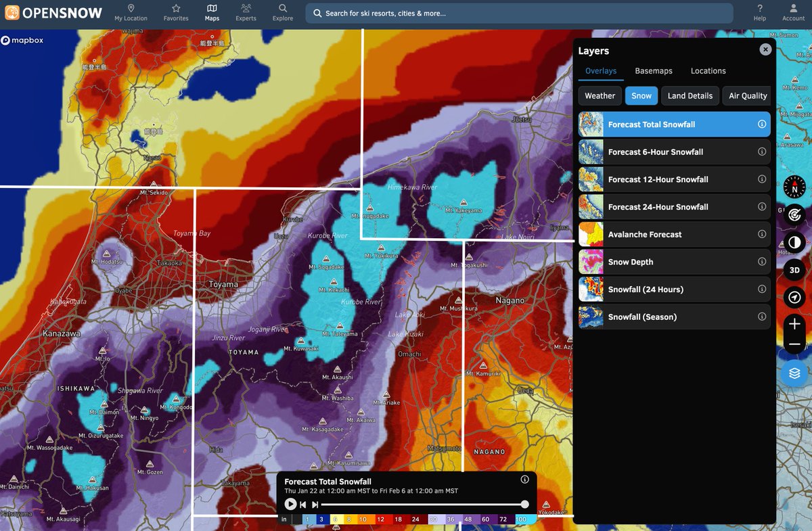This screenshot has width=812, height=531.
Task: Choose the Forecast 12-Hour Snowfall layer
Action: pos(675,179)
